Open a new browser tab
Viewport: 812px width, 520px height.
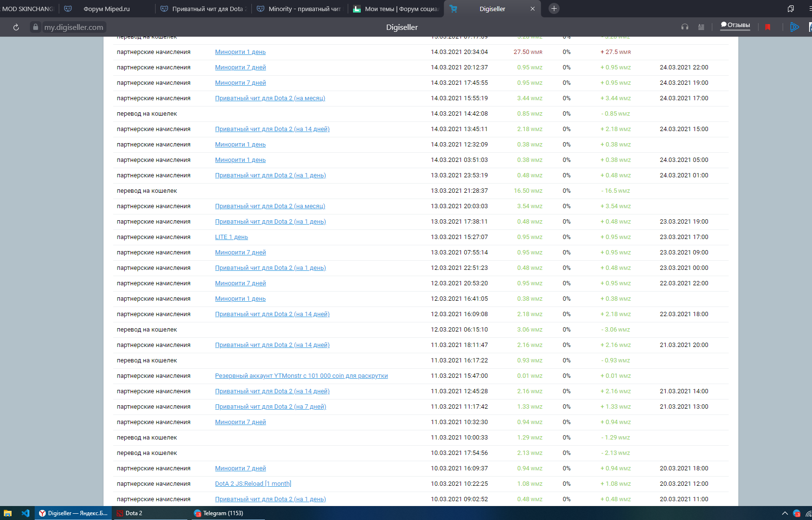(x=554, y=8)
